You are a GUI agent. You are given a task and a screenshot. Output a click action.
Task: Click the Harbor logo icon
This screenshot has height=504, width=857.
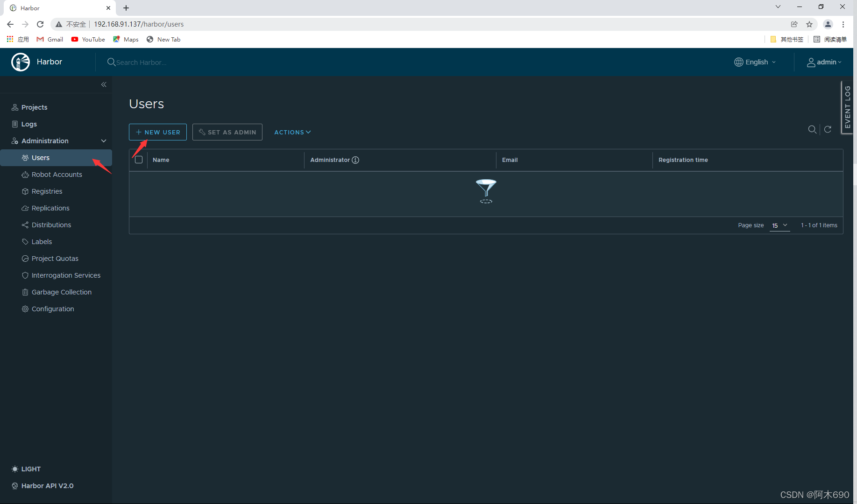click(x=21, y=62)
